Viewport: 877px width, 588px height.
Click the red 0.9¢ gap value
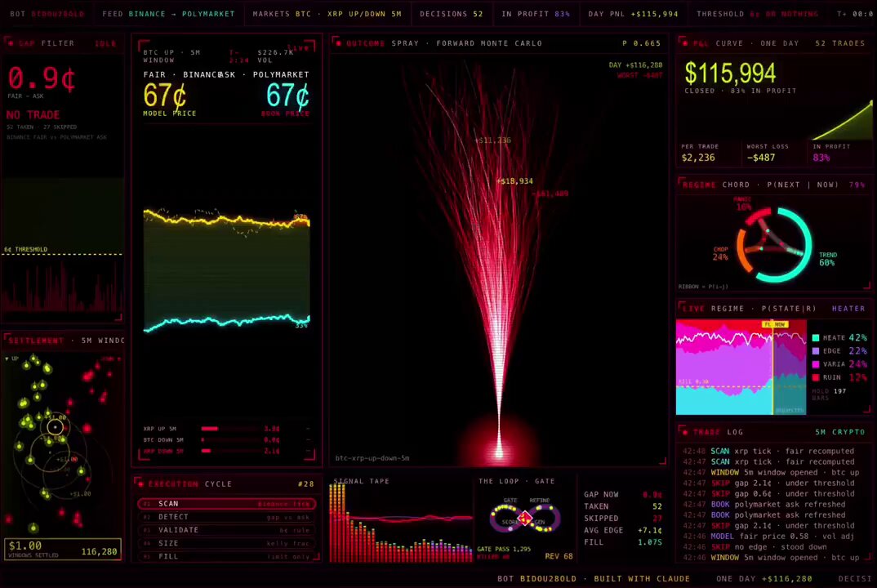(x=42, y=78)
